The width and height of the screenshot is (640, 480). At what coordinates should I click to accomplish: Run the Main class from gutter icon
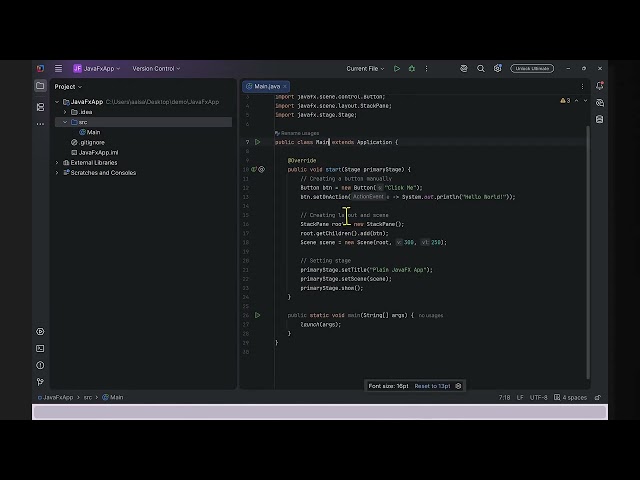(x=258, y=142)
